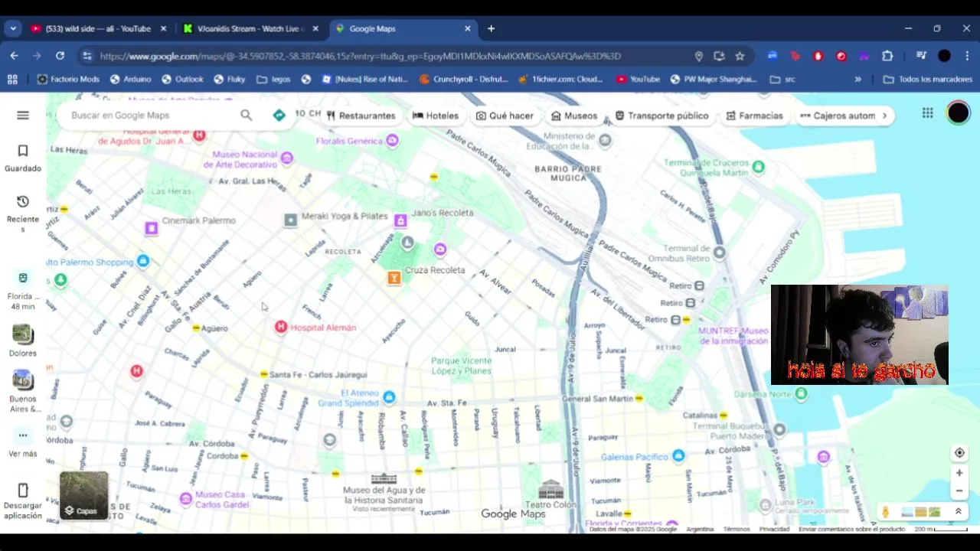Viewport: 980px width, 551px height.
Task: Click Enviar comentarios sobre el producto link
Action: tap(851, 529)
